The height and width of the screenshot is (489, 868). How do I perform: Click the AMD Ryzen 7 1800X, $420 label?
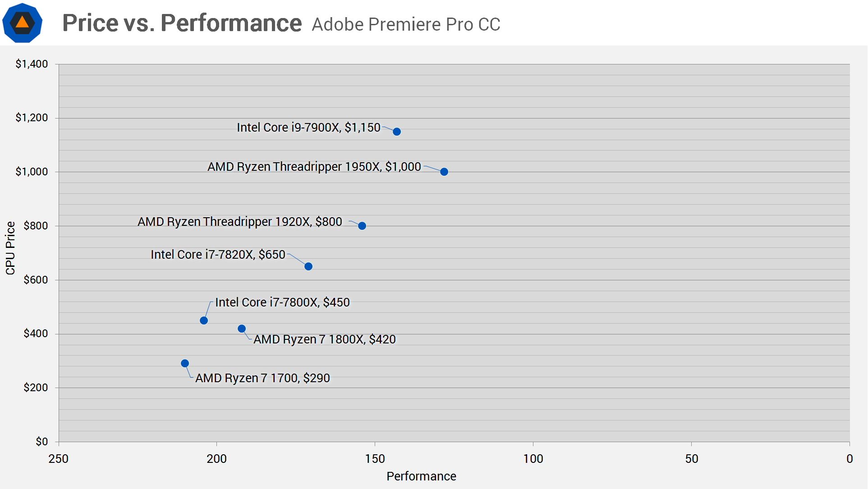click(x=324, y=339)
